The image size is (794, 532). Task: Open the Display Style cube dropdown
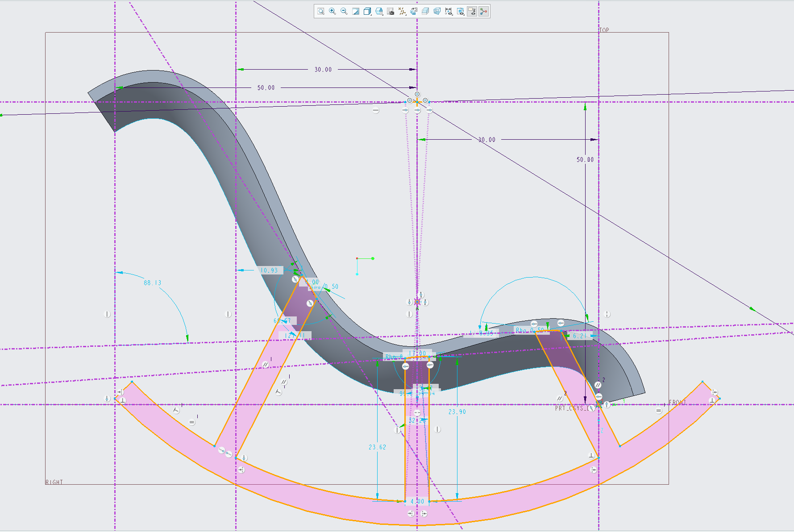[x=367, y=11]
